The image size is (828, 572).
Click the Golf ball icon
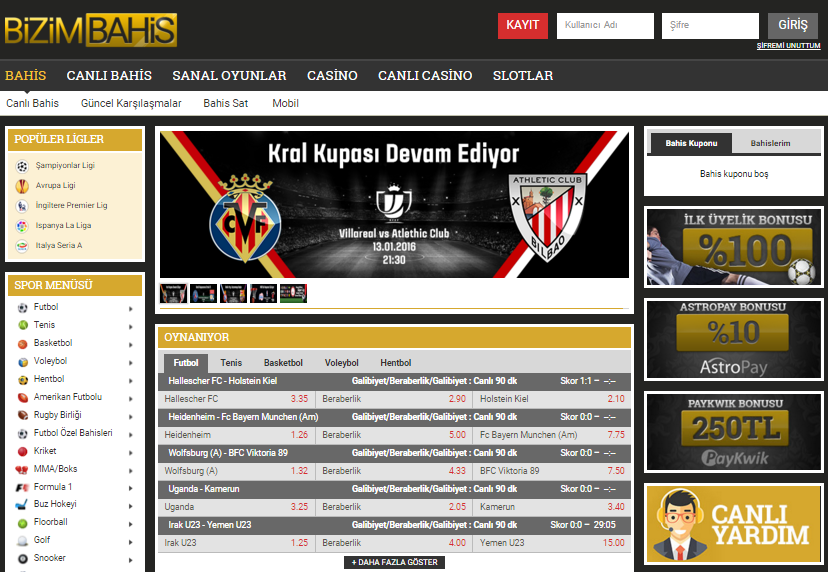pos(23,541)
